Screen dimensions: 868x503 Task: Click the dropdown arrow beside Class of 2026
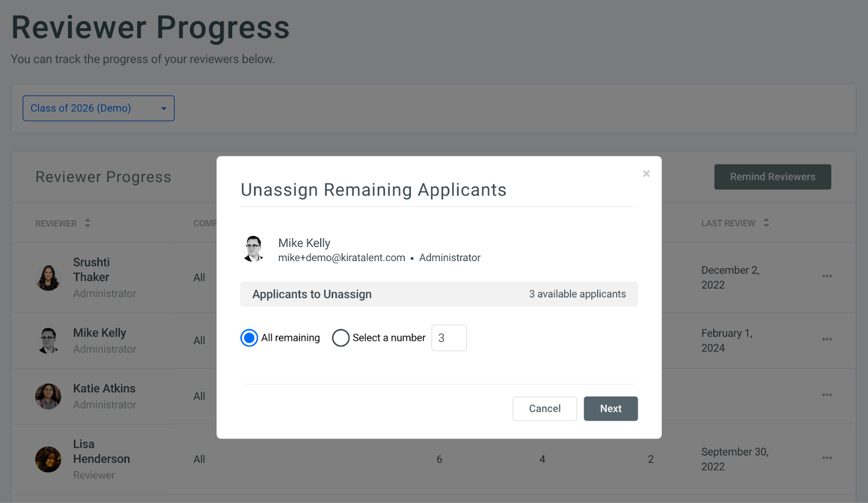(x=164, y=109)
